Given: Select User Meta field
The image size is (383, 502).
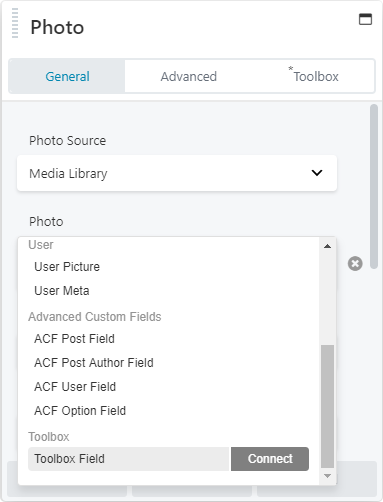Looking at the screenshot, I should coord(62,291).
